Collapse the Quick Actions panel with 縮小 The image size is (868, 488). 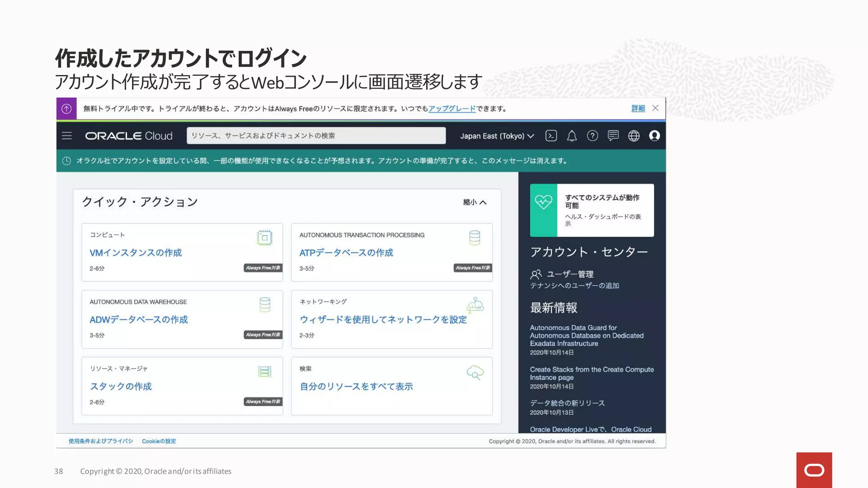[x=474, y=202]
